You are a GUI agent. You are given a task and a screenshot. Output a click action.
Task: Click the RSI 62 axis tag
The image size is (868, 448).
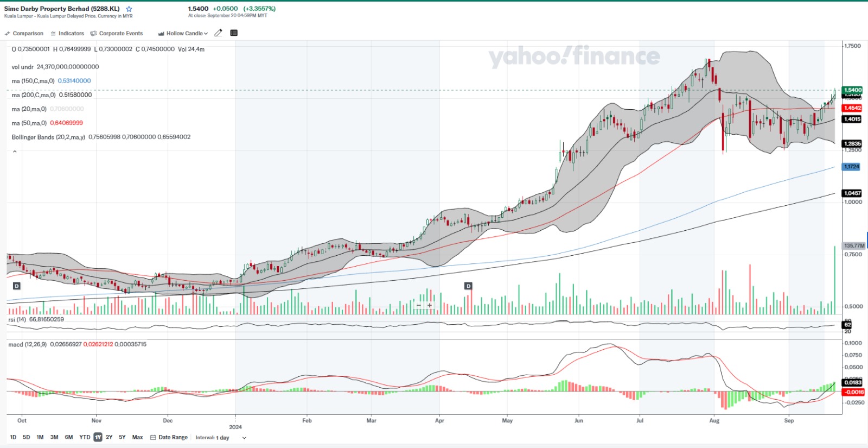(847, 325)
